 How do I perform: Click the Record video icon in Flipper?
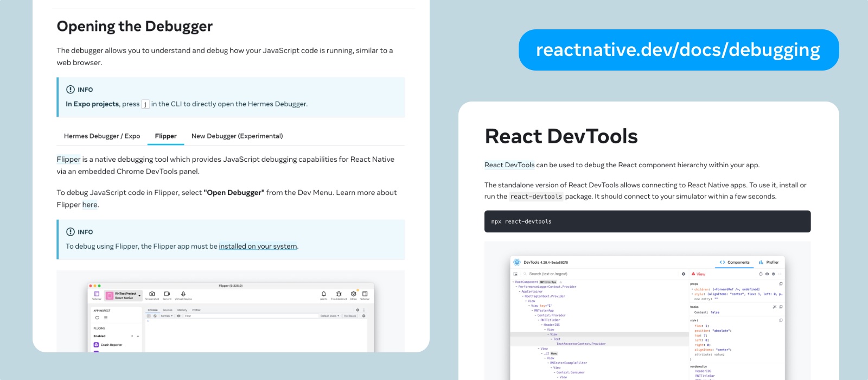click(x=167, y=294)
